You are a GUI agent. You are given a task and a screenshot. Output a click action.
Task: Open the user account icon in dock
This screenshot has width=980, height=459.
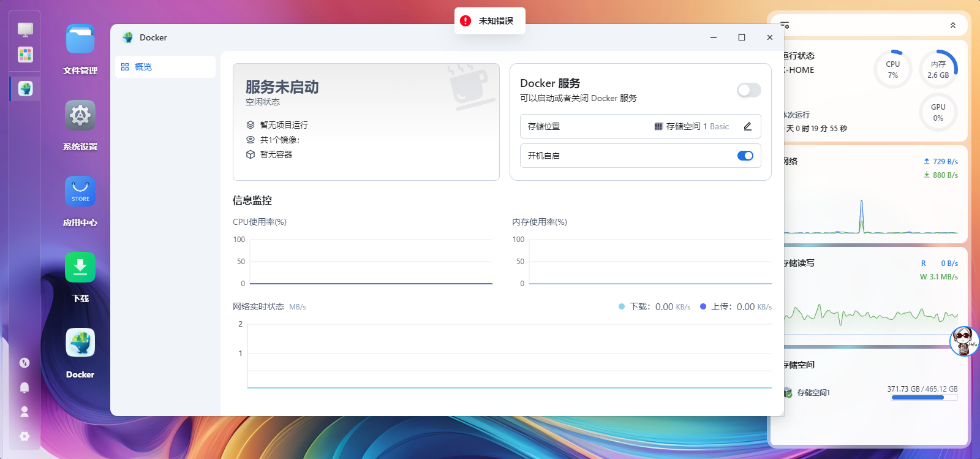[24, 412]
